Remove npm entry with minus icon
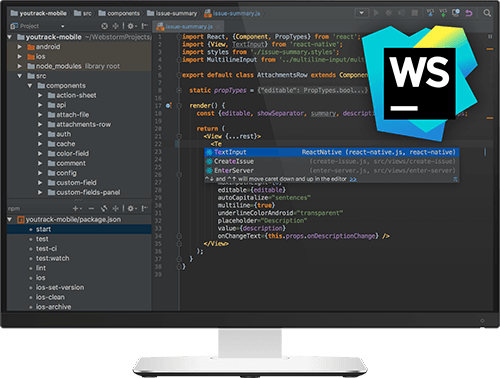Image resolution: width=500 pixels, height=378 pixels. pyautogui.click(x=91, y=208)
